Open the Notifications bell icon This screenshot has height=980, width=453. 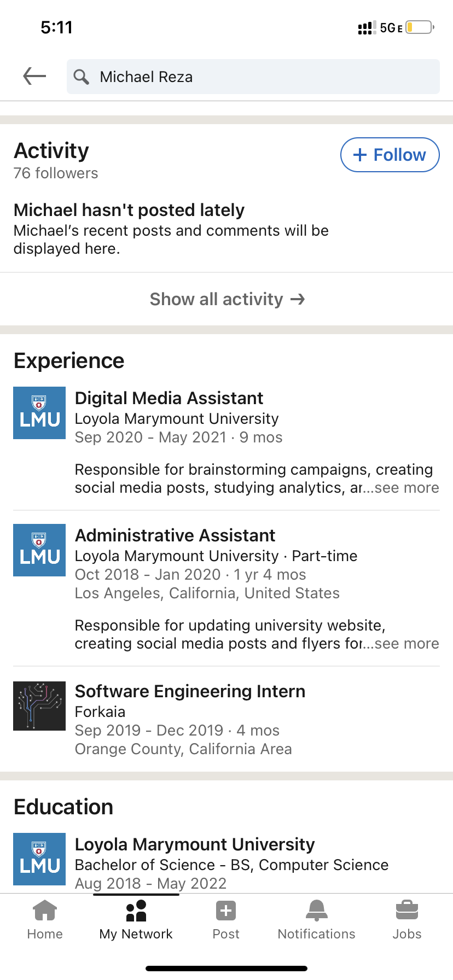pos(316,911)
